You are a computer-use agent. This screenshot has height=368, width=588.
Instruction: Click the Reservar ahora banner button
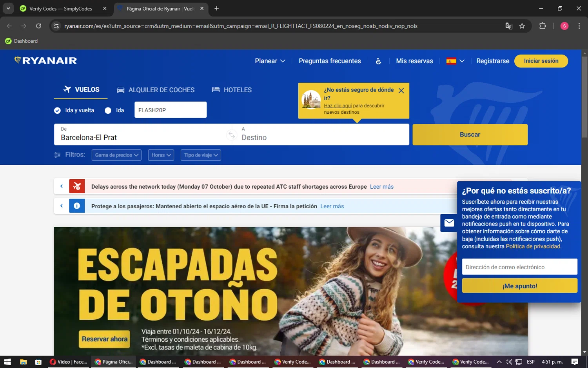point(105,339)
